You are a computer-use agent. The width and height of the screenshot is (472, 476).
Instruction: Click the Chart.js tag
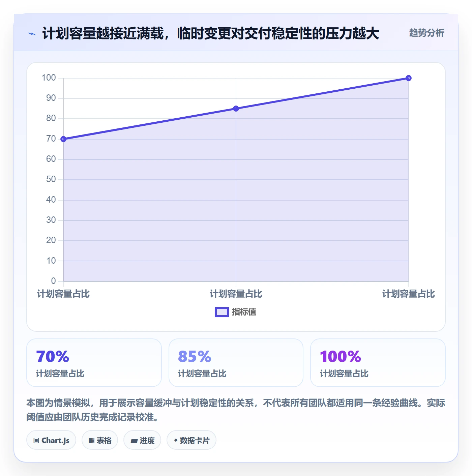coord(51,440)
